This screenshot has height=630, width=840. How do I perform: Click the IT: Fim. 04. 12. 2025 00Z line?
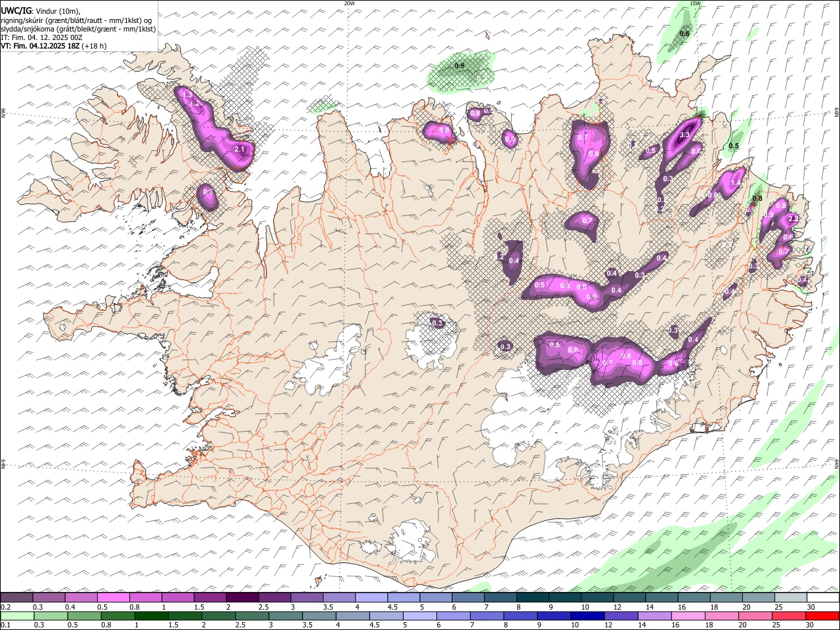(x=42, y=37)
